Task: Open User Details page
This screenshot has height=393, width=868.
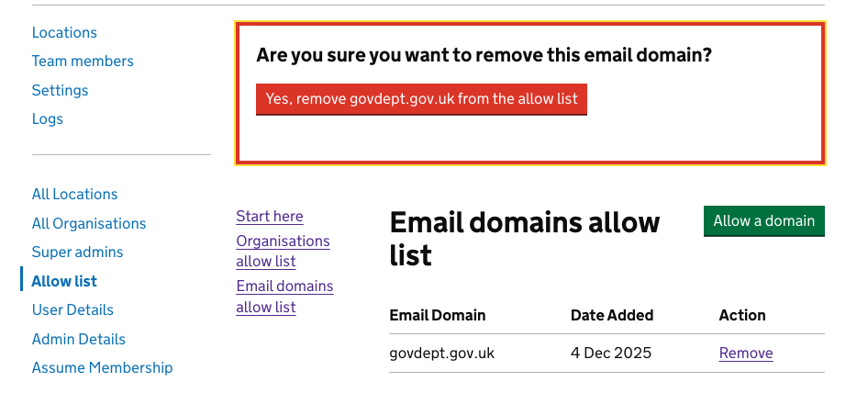Action: coord(72,309)
